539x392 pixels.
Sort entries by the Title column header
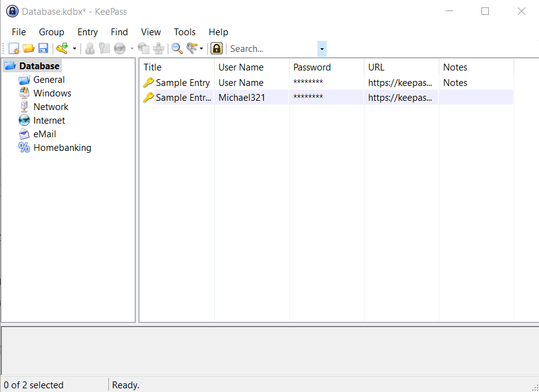(x=152, y=67)
